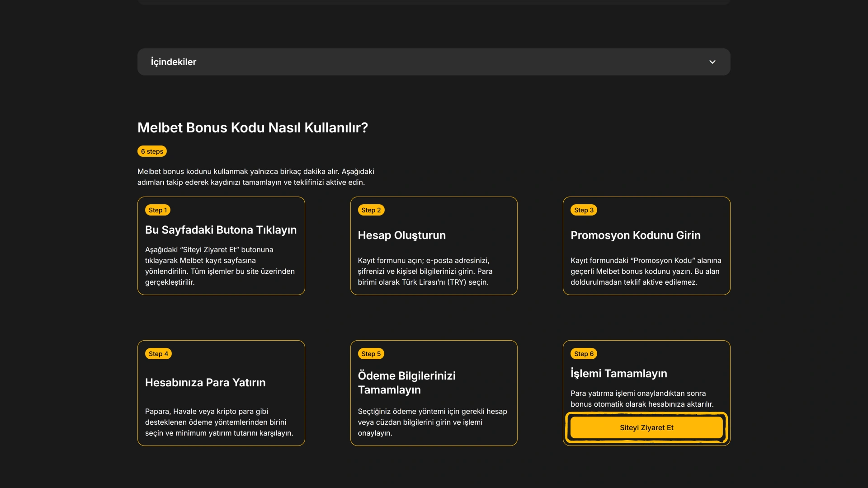Click Step 2 description starting Kayıt formunu açın

(x=425, y=271)
